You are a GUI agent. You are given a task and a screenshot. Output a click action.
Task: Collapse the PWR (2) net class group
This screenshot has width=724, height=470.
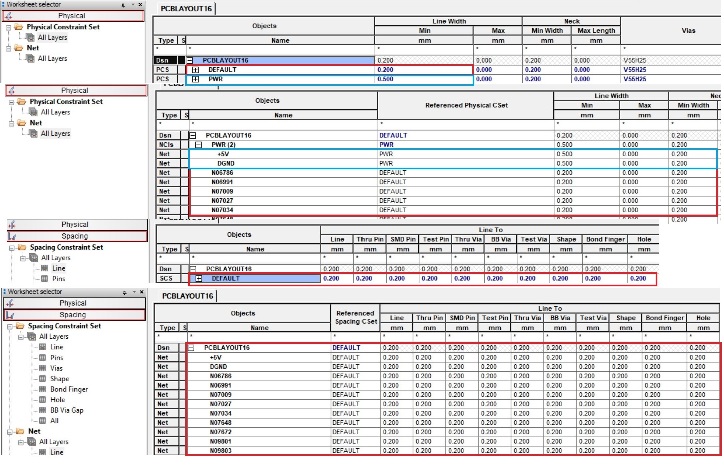197,145
